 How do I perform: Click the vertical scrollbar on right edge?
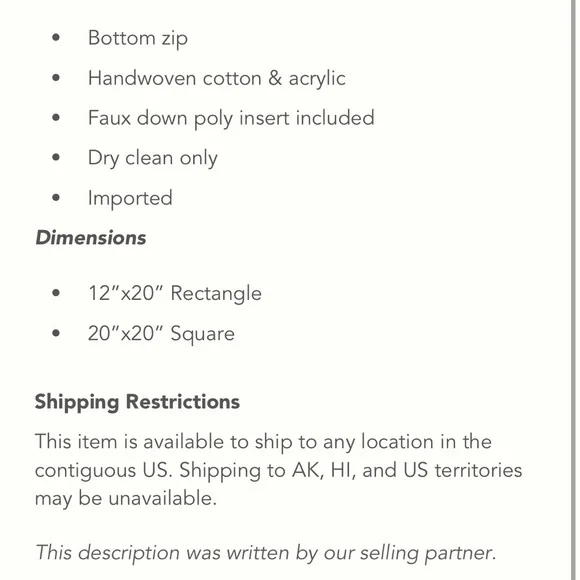point(574,290)
